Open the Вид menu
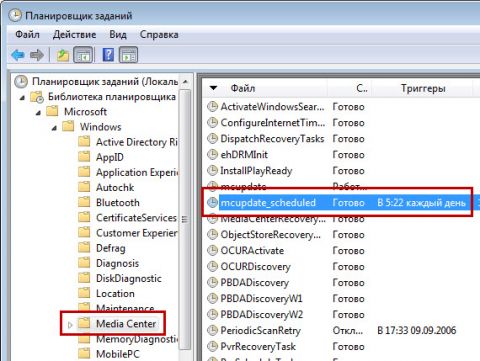This screenshot has height=361, width=480. coord(118,34)
